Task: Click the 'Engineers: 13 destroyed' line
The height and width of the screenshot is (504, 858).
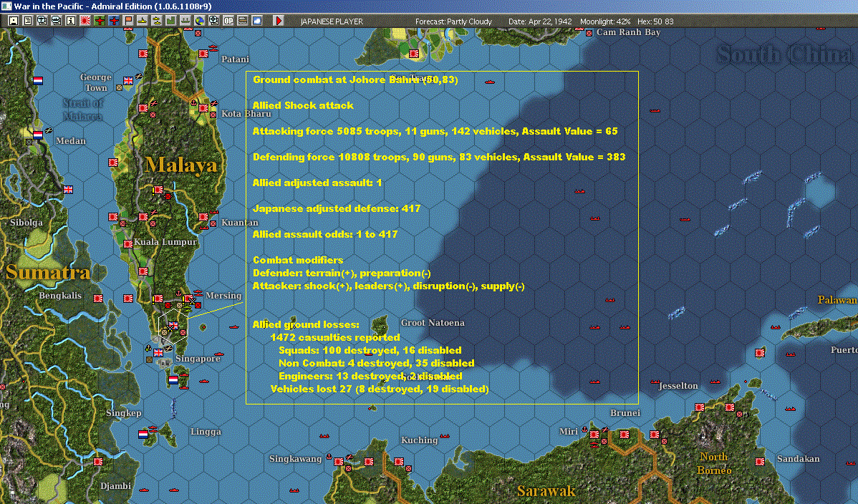Action: point(370,376)
